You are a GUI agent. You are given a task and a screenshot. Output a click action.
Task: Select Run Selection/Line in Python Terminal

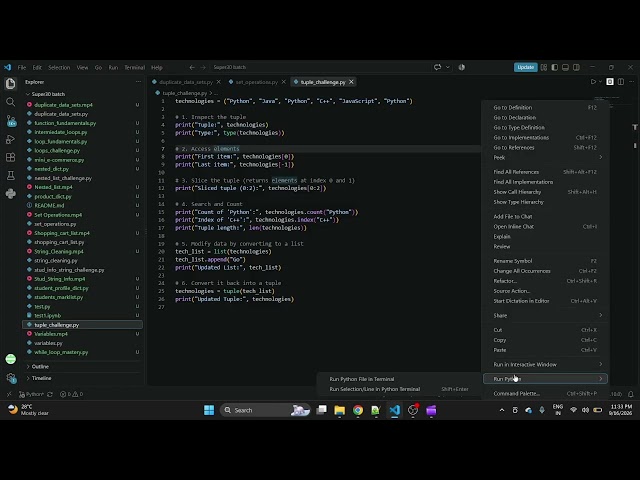[x=399, y=389]
